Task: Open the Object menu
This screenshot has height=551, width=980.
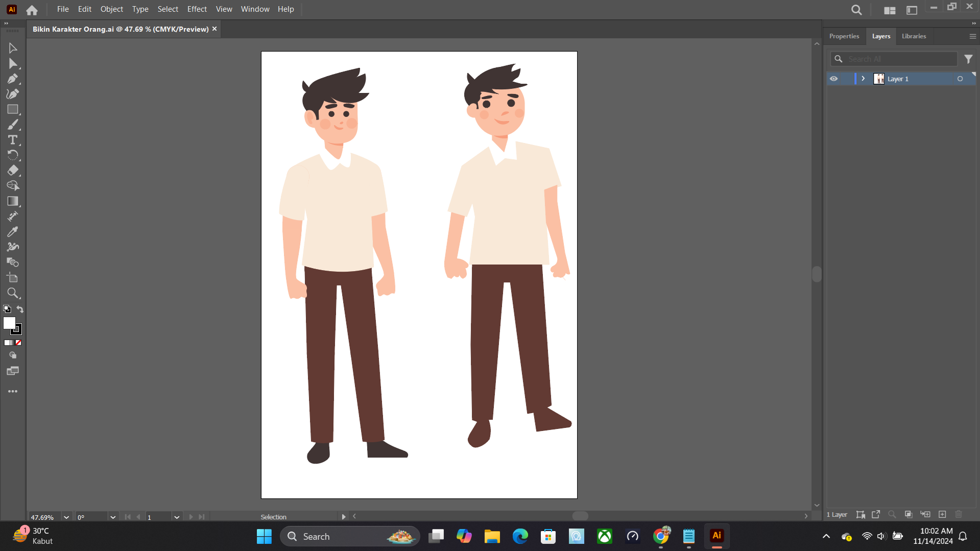Action: coord(112,9)
